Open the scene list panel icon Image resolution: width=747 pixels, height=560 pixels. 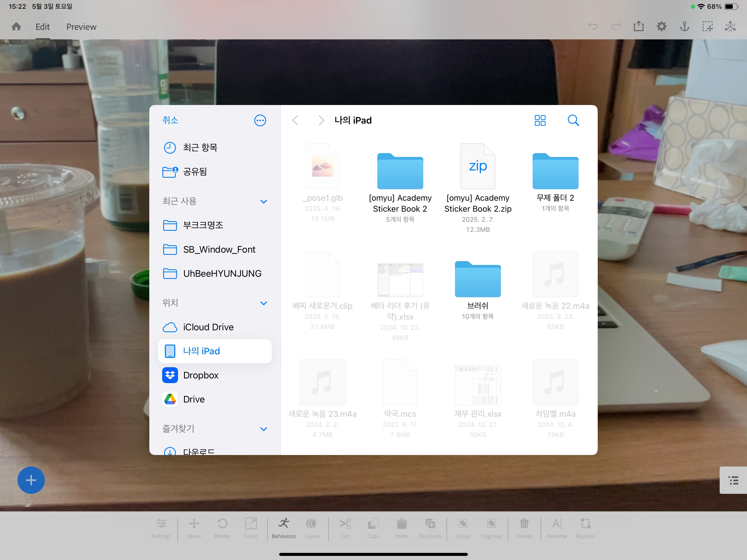(733, 480)
